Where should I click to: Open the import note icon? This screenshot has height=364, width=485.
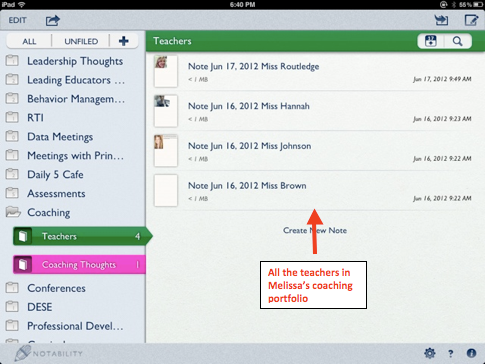coord(441,20)
